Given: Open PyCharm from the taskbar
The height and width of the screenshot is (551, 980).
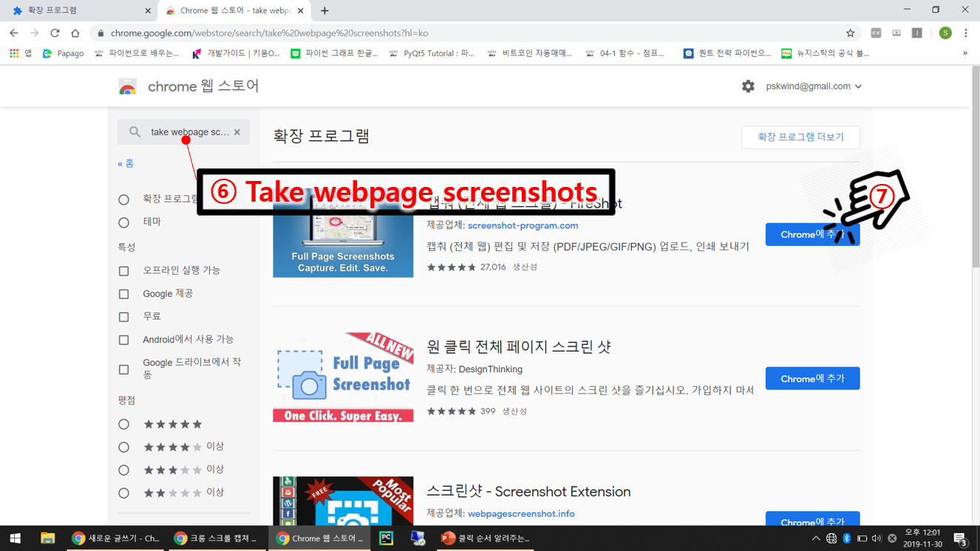Looking at the screenshot, I should pos(386,538).
